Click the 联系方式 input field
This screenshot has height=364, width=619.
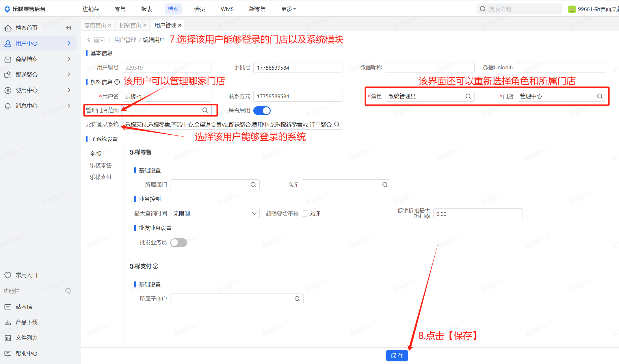298,96
